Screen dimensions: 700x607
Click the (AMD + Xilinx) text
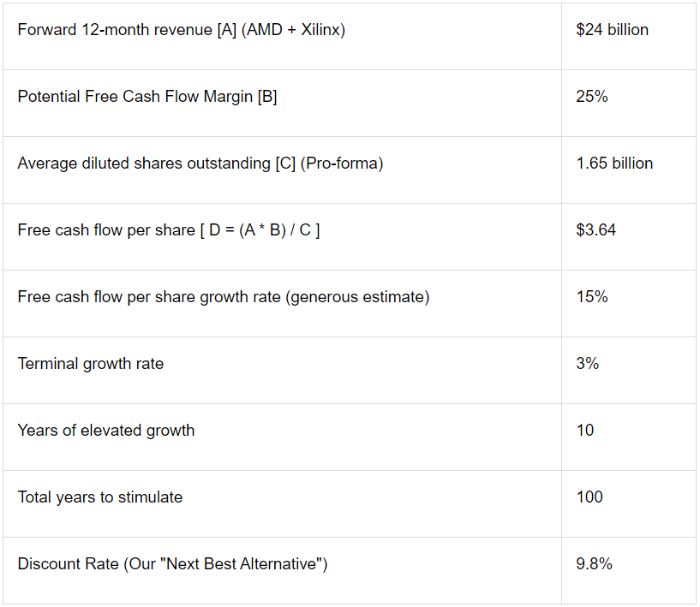[x=293, y=30]
